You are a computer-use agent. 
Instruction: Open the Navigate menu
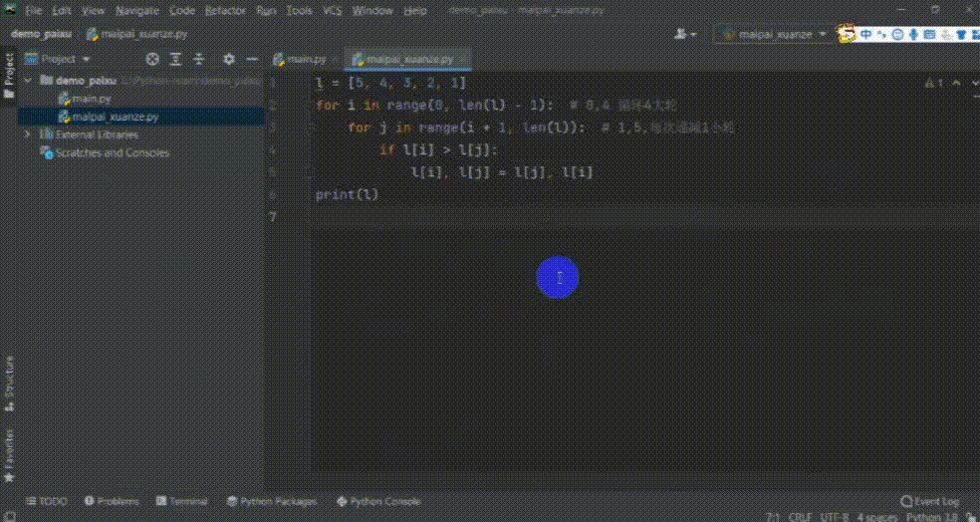(137, 11)
